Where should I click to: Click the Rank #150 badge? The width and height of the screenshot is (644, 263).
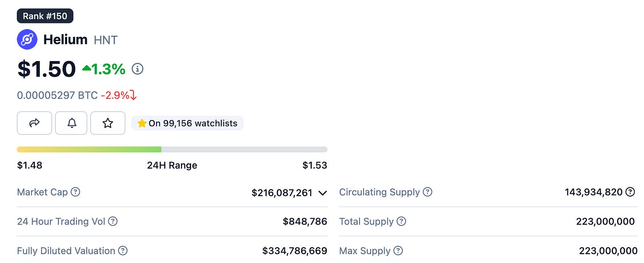[45, 16]
